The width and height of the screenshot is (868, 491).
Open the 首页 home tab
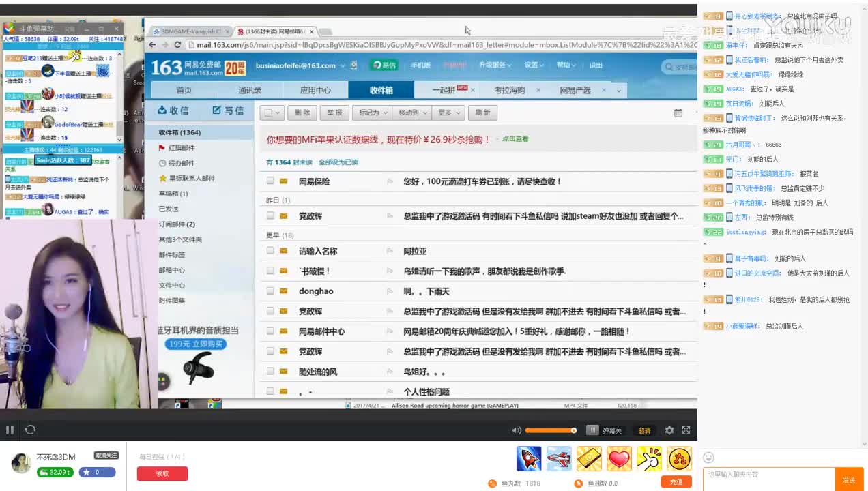(x=184, y=90)
